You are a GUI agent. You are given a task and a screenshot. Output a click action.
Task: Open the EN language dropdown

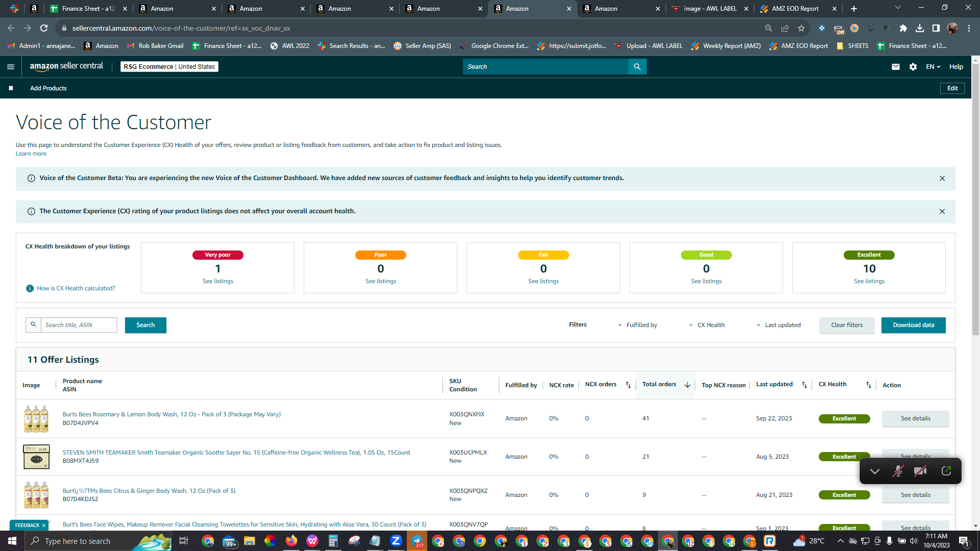(933, 67)
